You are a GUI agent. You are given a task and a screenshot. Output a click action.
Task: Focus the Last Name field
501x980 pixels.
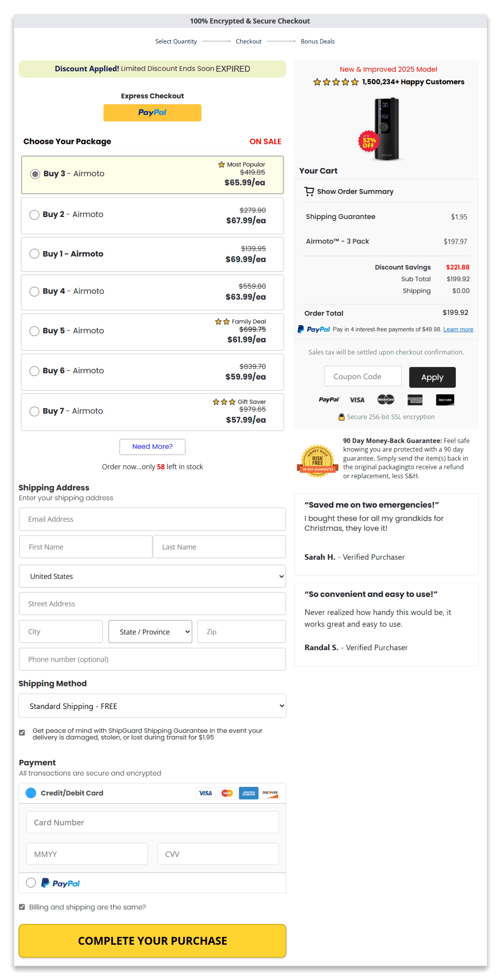219,547
